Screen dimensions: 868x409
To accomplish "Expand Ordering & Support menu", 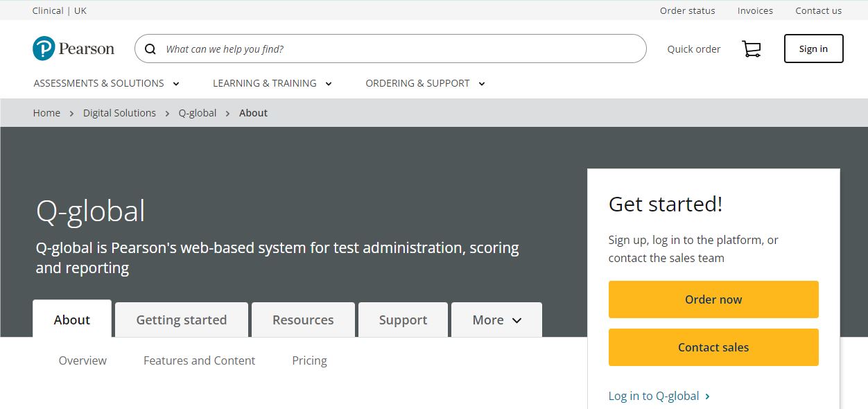I will [x=425, y=83].
